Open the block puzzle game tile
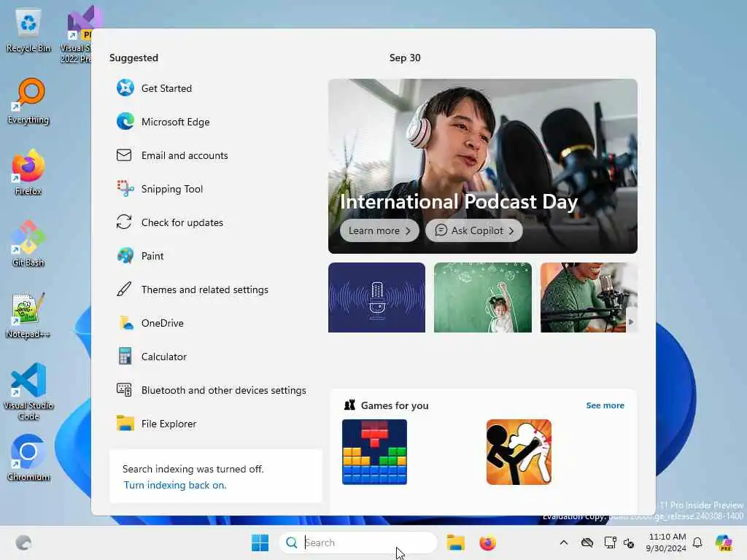 [374, 452]
